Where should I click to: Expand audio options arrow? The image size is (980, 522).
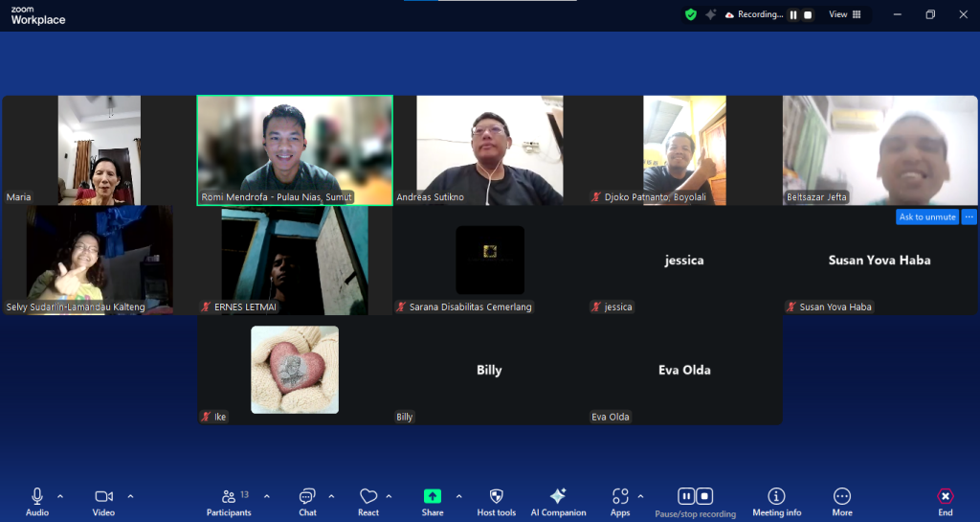[x=60, y=496]
